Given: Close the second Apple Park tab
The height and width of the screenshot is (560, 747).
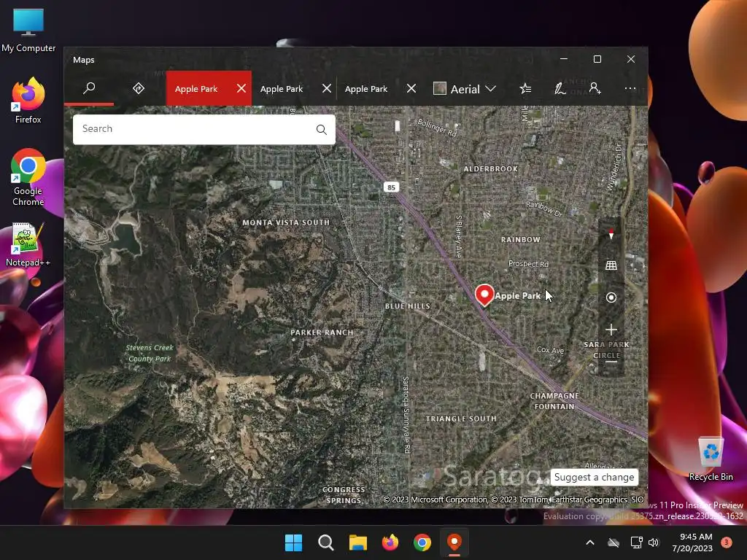Looking at the screenshot, I should tap(326, 88).
